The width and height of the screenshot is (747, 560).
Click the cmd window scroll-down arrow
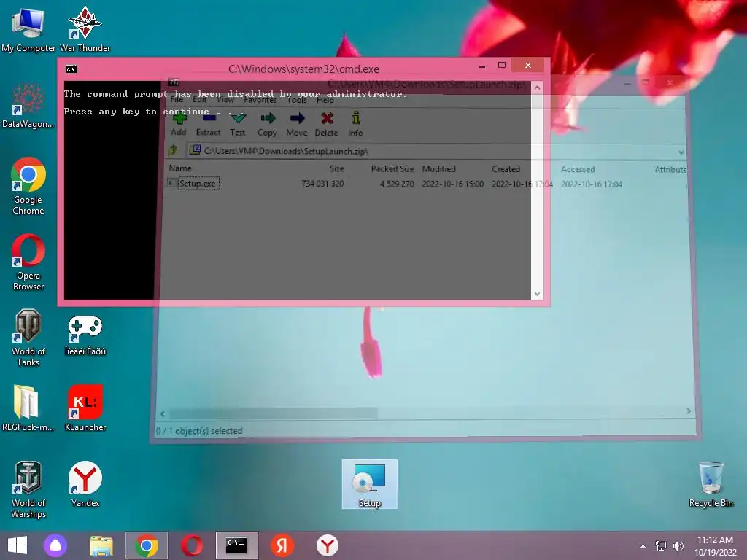pos(537,294)
